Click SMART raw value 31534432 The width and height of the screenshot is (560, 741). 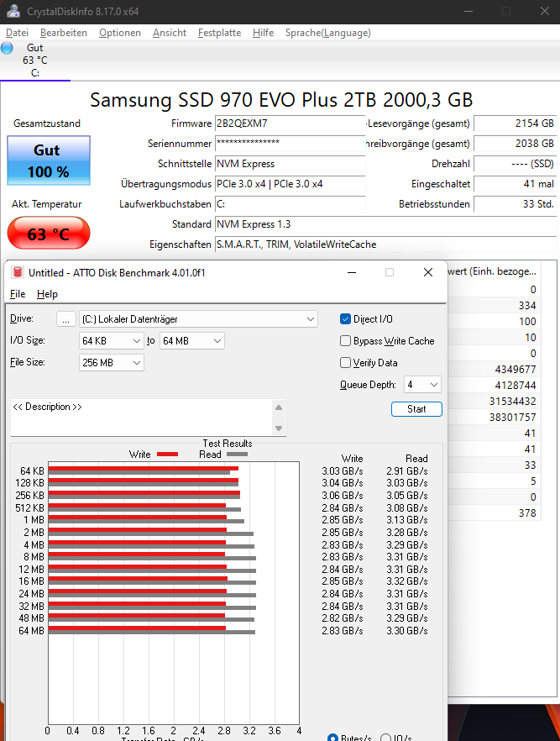tap(512, 402)
